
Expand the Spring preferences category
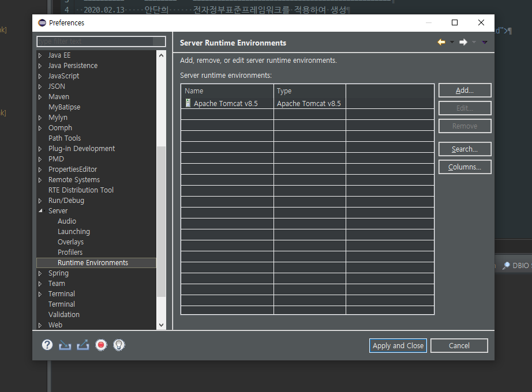[40, 273]
